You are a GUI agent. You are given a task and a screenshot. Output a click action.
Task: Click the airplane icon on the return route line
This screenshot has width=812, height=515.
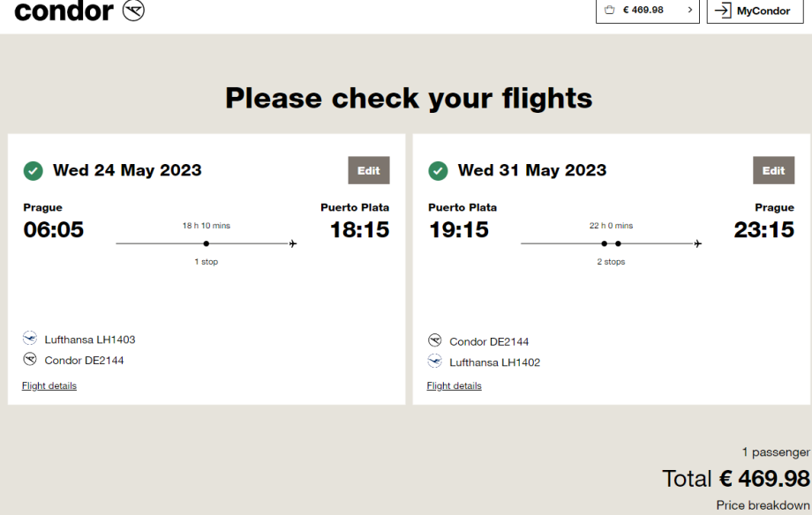pos(698,243)
